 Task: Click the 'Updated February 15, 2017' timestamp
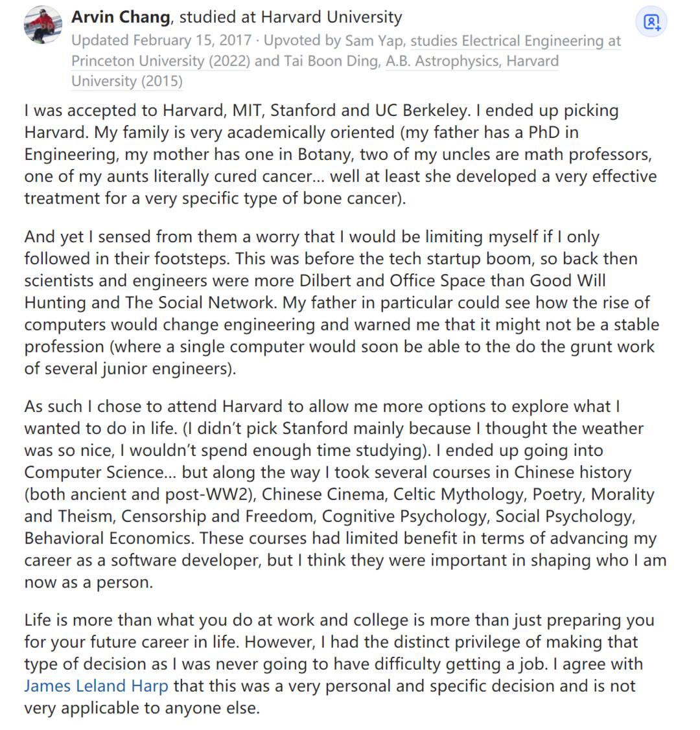[161, 40]
